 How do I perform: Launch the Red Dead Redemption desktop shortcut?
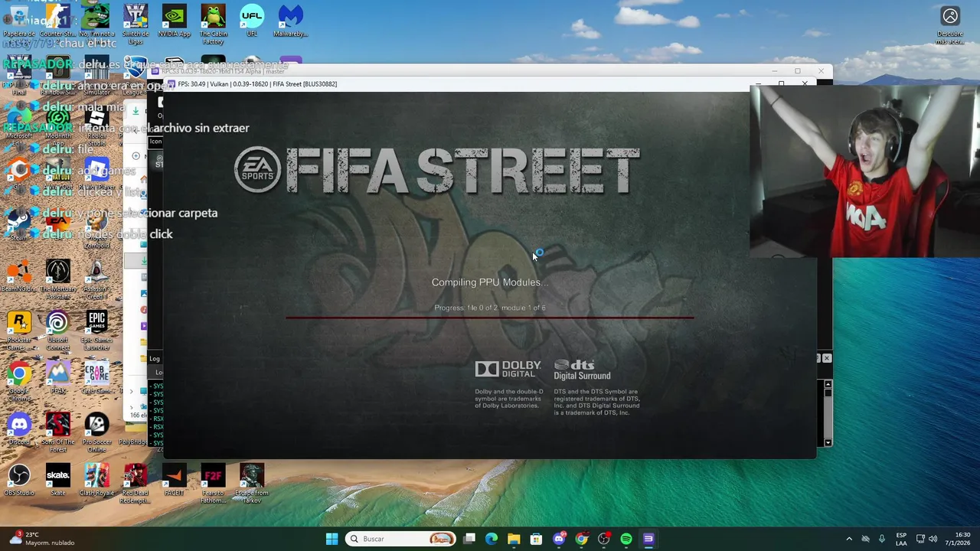click(136, 484)
